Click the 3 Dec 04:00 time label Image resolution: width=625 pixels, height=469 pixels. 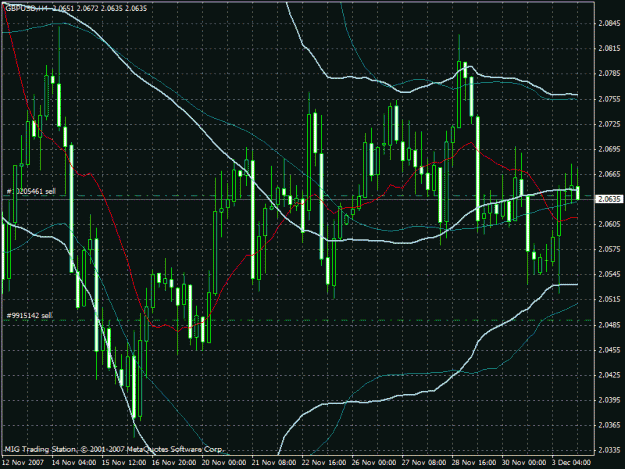point(572,463)
